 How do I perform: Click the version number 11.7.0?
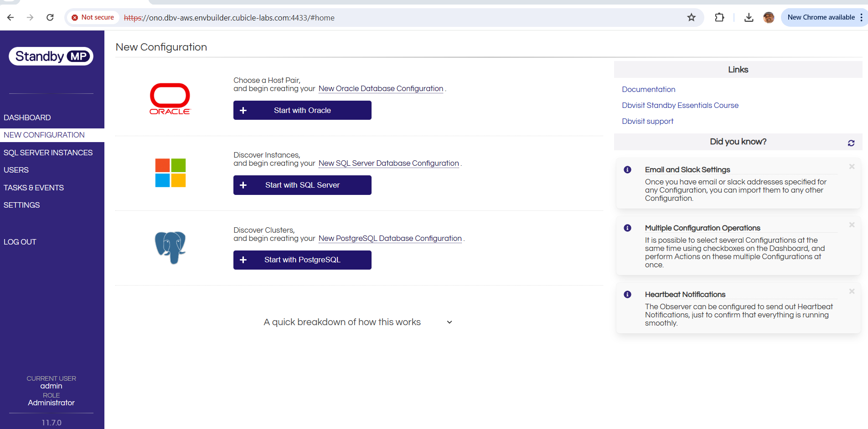[52, 423]
